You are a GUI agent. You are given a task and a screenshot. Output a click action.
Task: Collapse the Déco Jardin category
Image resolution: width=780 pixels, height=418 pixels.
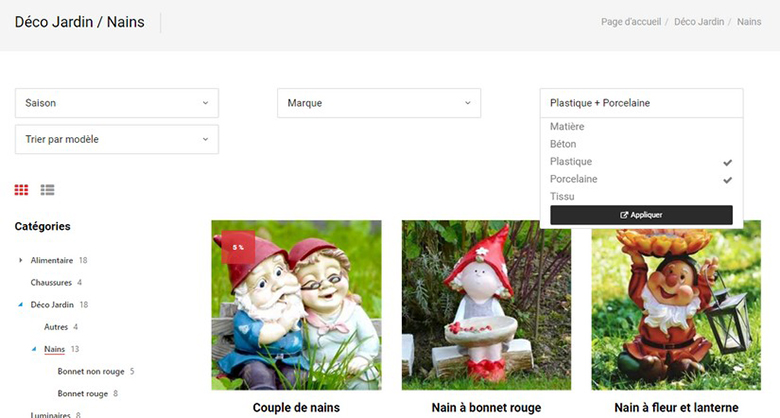coord(21,305)
